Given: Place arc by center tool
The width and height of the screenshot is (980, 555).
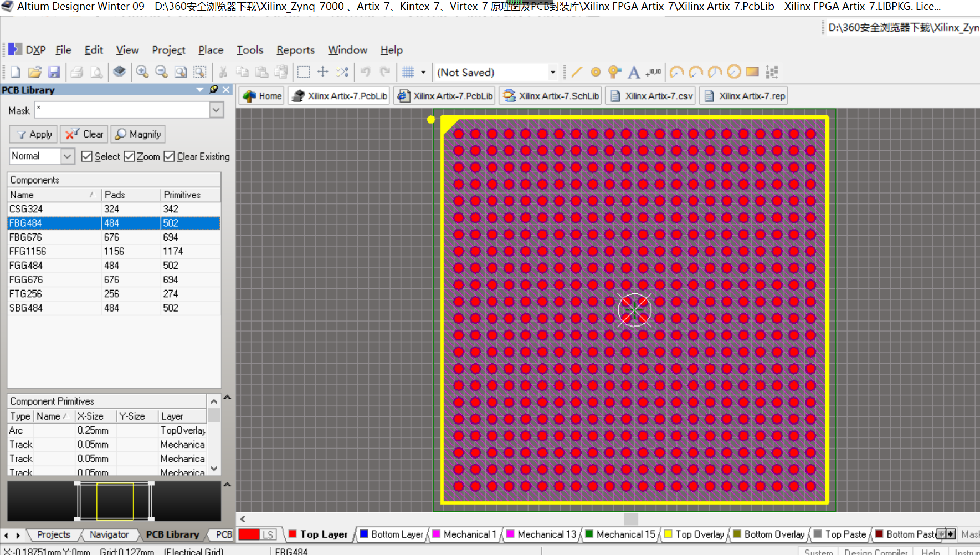Looking at the screenshot, I should tap(676, 72).
